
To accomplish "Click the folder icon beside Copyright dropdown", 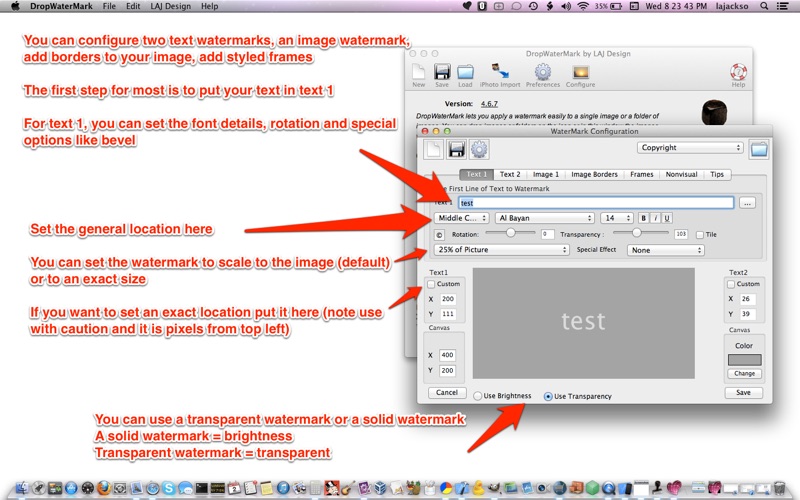I will (759, 149).
